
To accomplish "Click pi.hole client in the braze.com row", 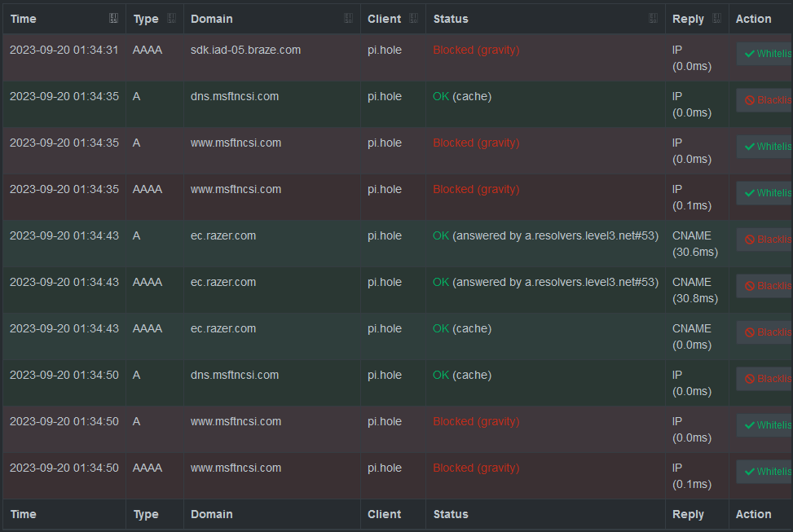I will coord(385,50).
